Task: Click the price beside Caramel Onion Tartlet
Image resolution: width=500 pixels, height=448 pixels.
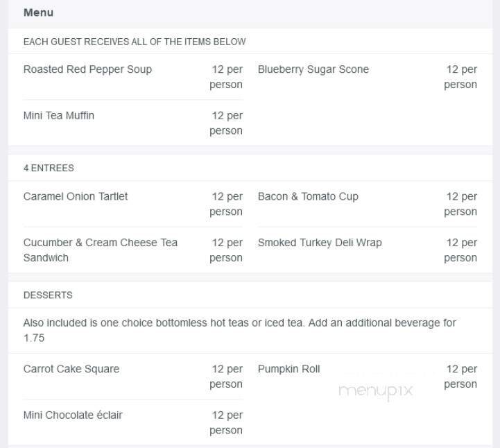Action: [x=226, y=204]
